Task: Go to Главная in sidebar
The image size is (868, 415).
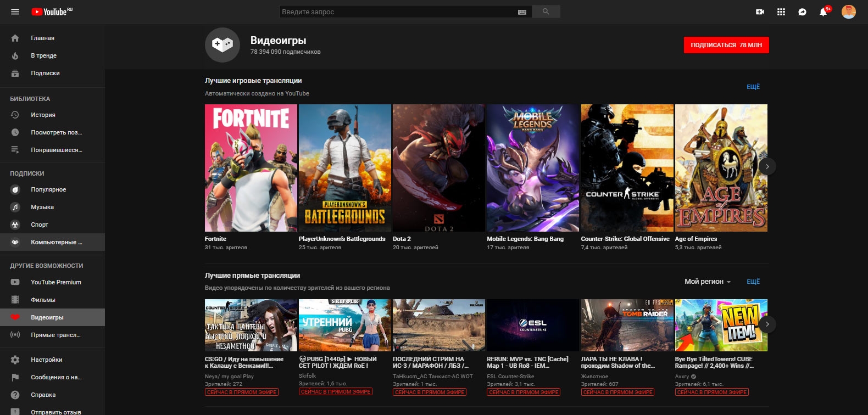Action: click(52, 38)
